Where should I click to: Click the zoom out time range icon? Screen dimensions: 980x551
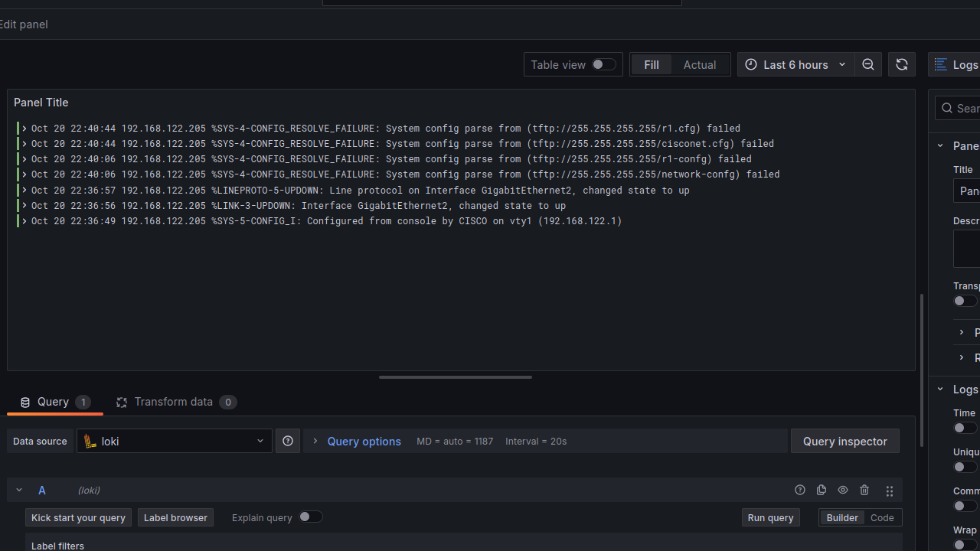[x=868, y=64]
